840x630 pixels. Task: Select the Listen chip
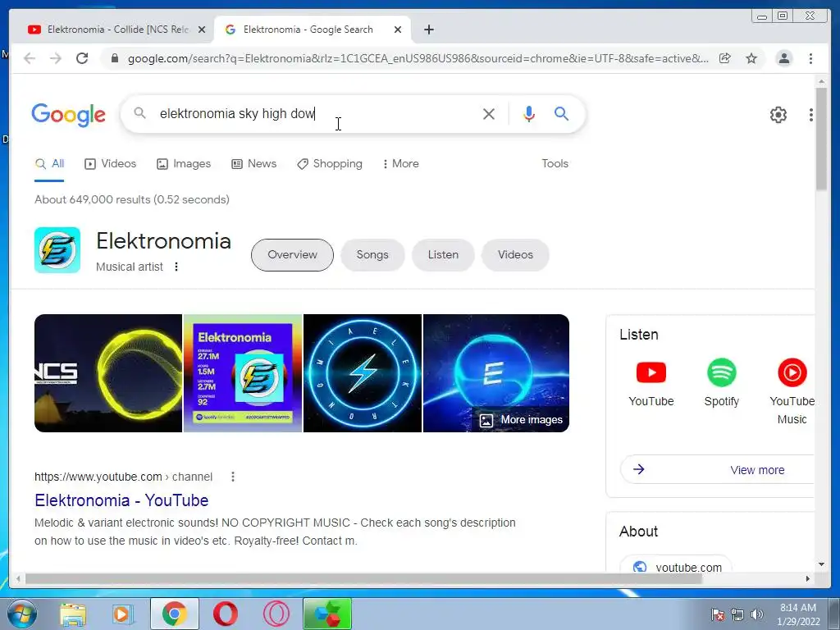point(443,255)
